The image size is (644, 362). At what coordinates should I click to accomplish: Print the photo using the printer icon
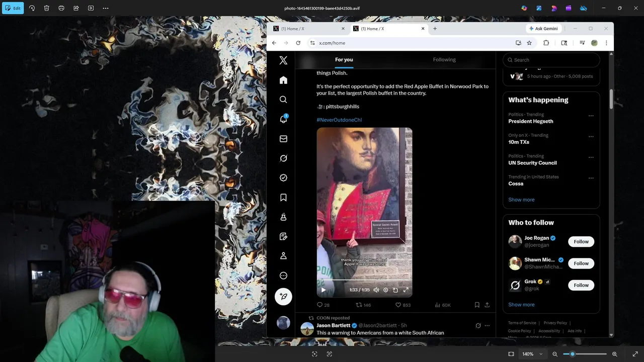pyautogui.click(x=61, y=8)
